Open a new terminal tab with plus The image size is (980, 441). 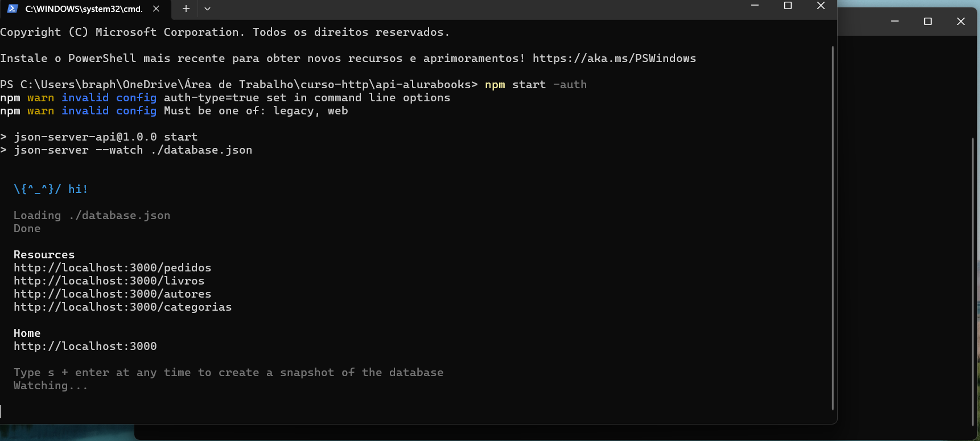(186, 9)
